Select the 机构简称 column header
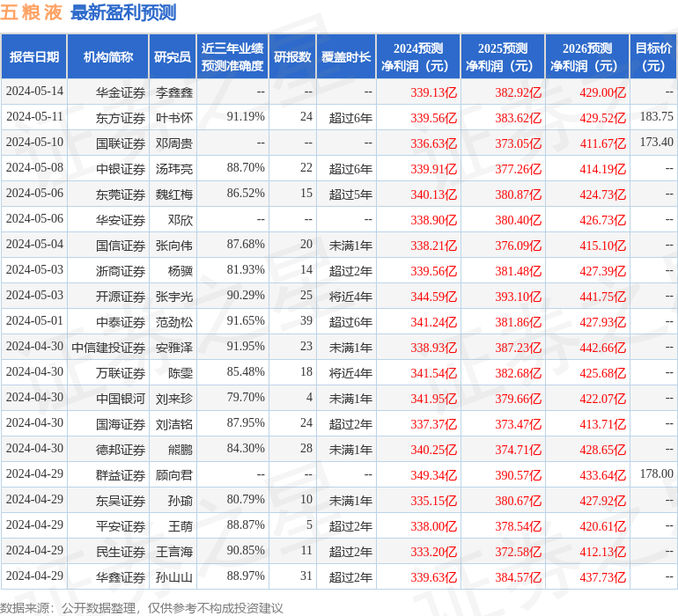 108,57
